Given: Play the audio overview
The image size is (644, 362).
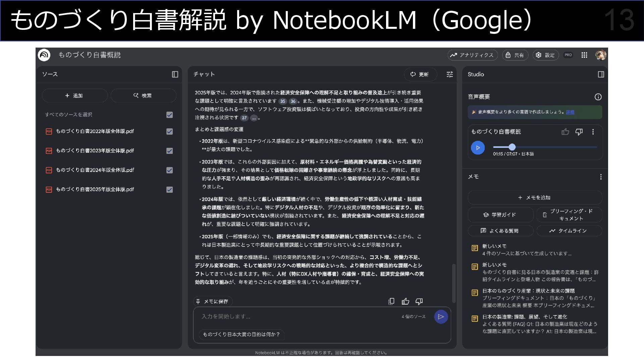Looking at the screenshot, I should pos(478,147).
